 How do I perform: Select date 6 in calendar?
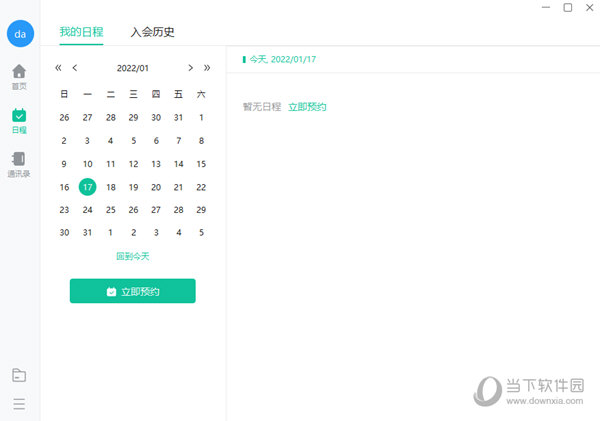click(x=156, y=140)
